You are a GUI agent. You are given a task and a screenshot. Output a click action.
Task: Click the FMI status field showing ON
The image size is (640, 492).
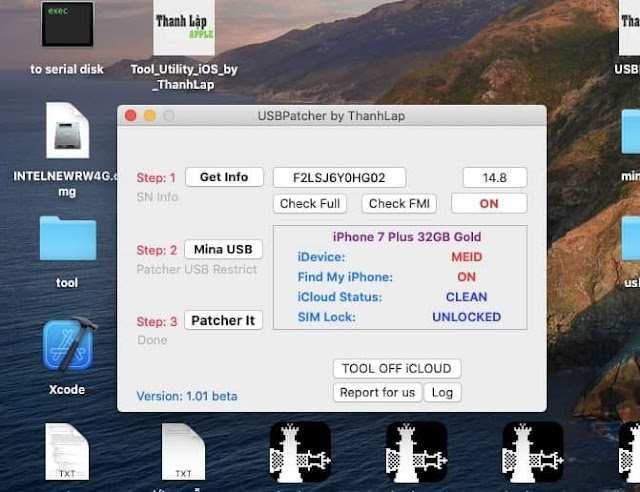pos(489,203)
